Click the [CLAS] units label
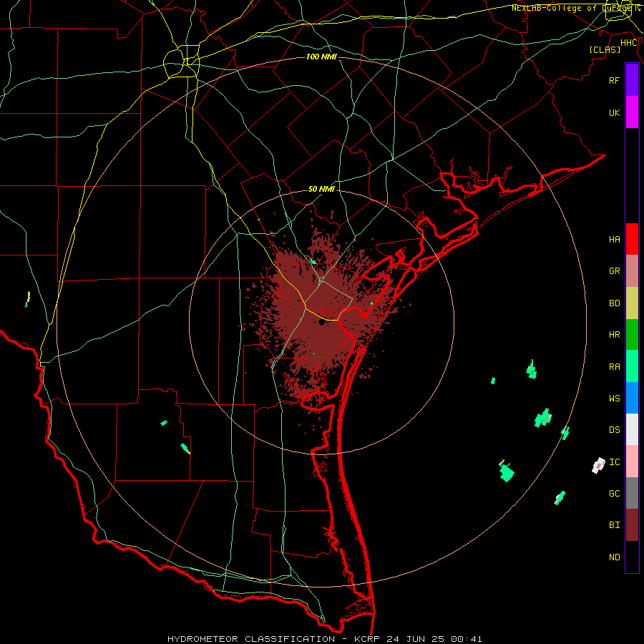The image size is (644, 644). (x=605, y=50)
